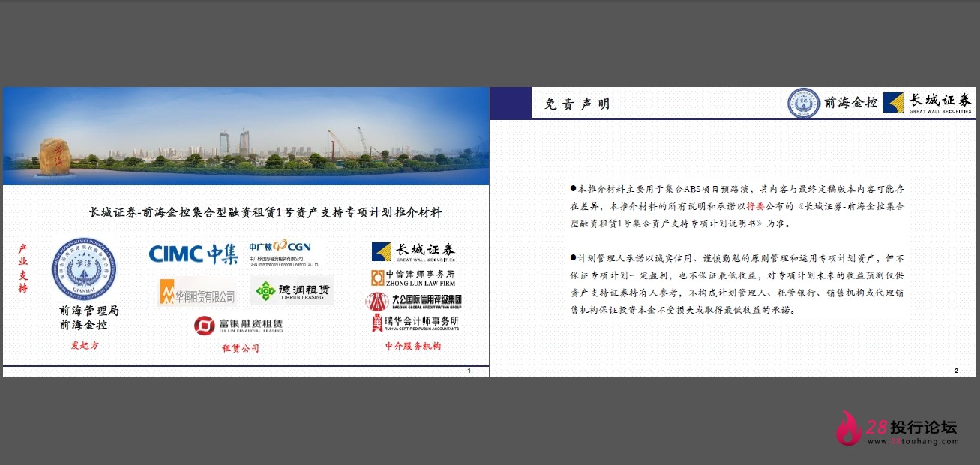Image resolution: width=980 pixels, height=465 pixels.
Task: Click the 前海管理局 label
Action: point(89,310)
